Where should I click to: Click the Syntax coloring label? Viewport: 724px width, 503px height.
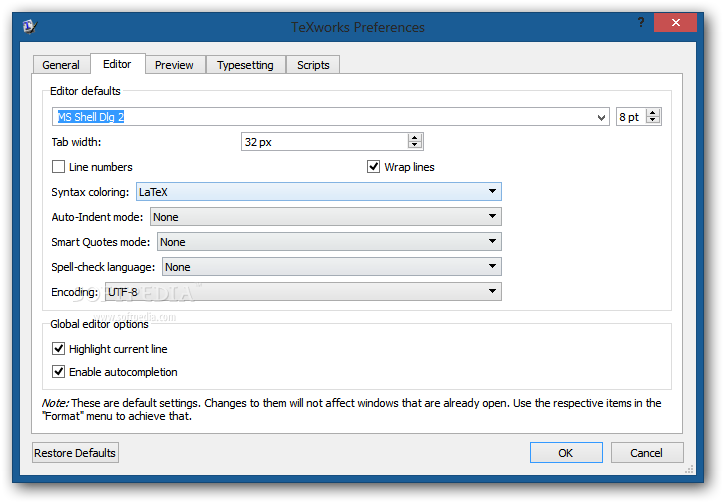(90, 192)
